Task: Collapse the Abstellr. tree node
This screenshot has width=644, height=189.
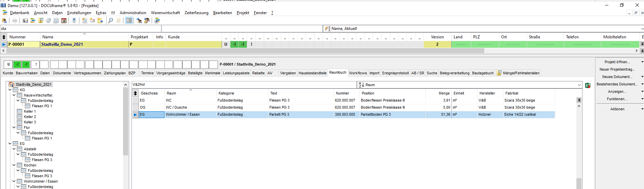Action: 14,149
